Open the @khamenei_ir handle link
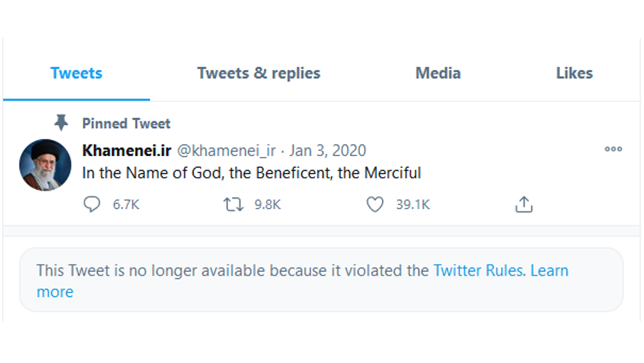This screenshot has width=644, height=363. [226, 151]
